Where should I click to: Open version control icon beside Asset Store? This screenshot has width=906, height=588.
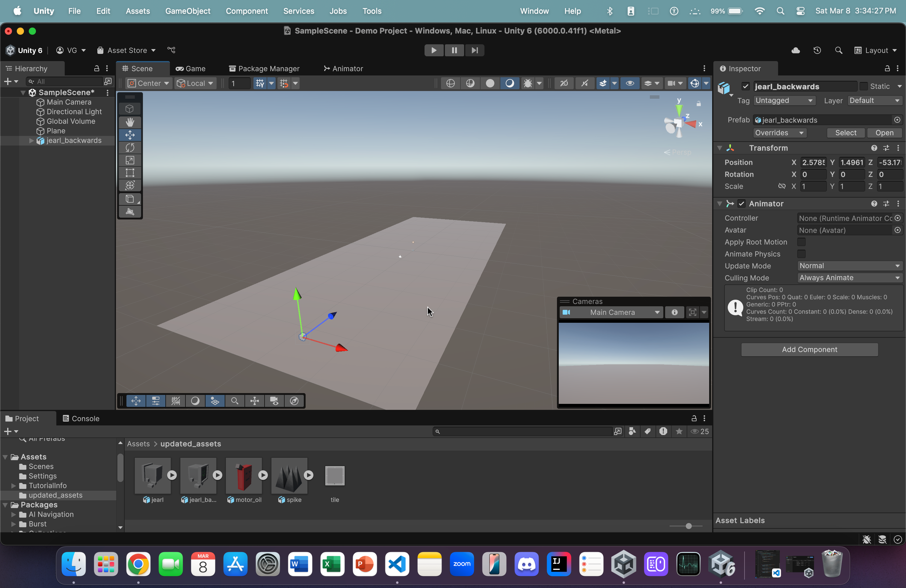click(x=171, y=50)
